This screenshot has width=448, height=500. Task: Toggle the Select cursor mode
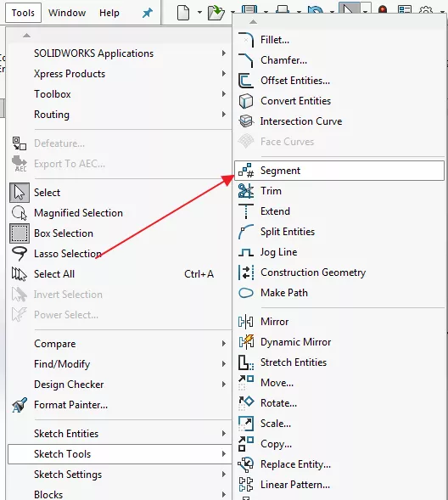20,193
